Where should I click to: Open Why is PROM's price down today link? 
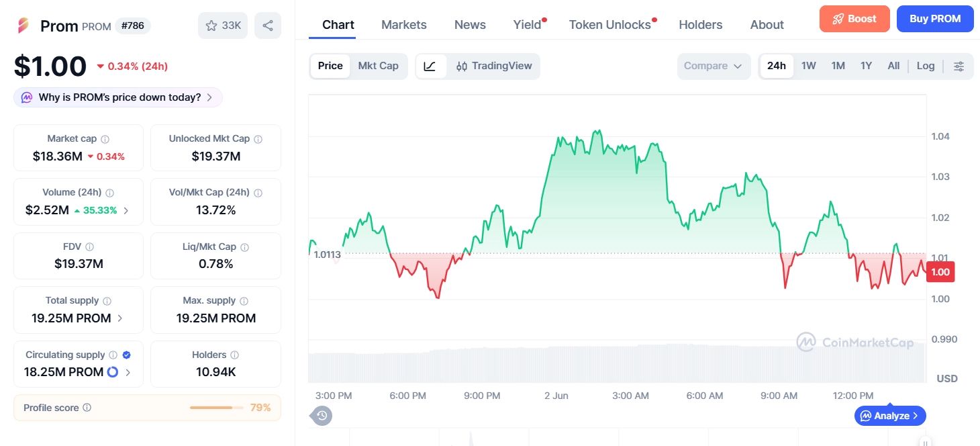click(118, 97)
